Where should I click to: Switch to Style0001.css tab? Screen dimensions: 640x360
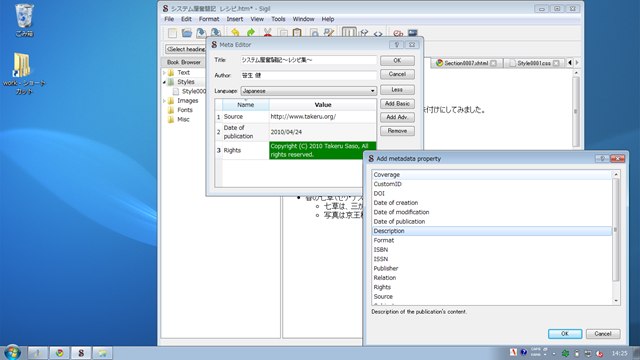[534, 63]
